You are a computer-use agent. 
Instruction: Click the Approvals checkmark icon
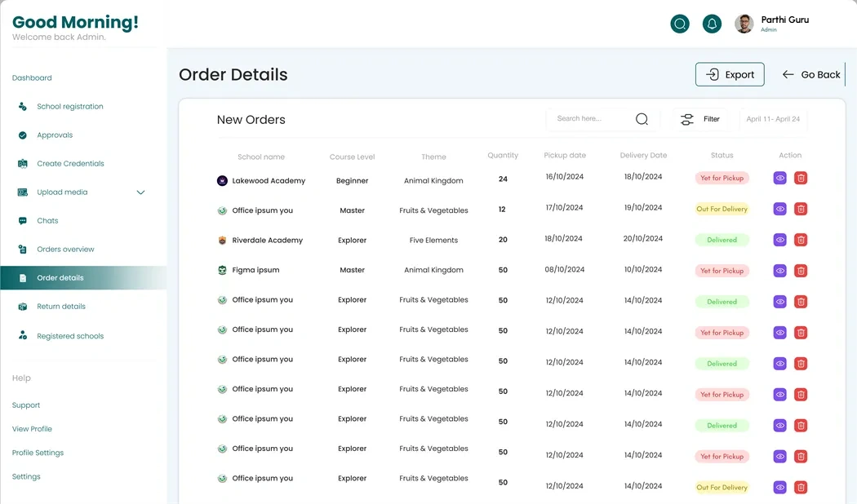[22, 135]
